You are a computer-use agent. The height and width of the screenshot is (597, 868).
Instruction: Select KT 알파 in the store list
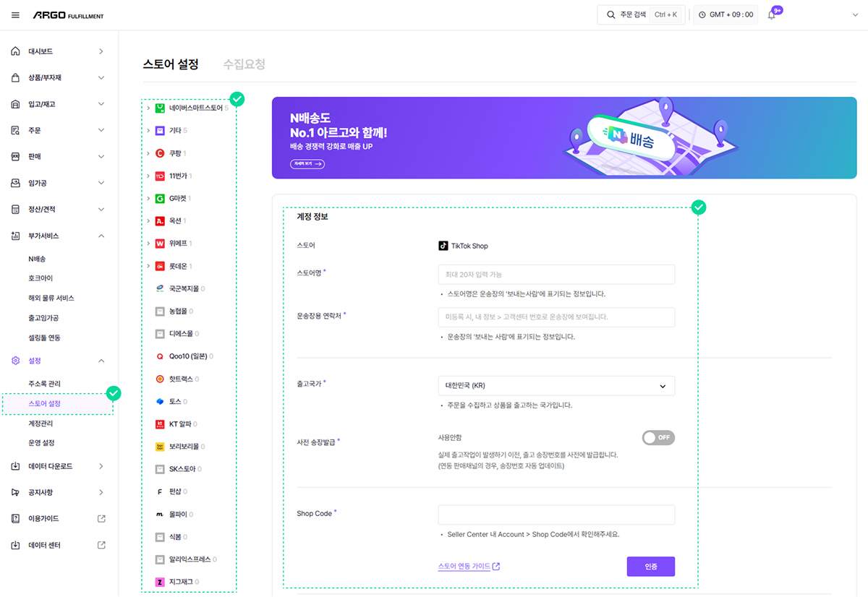(x=176, y=424)
